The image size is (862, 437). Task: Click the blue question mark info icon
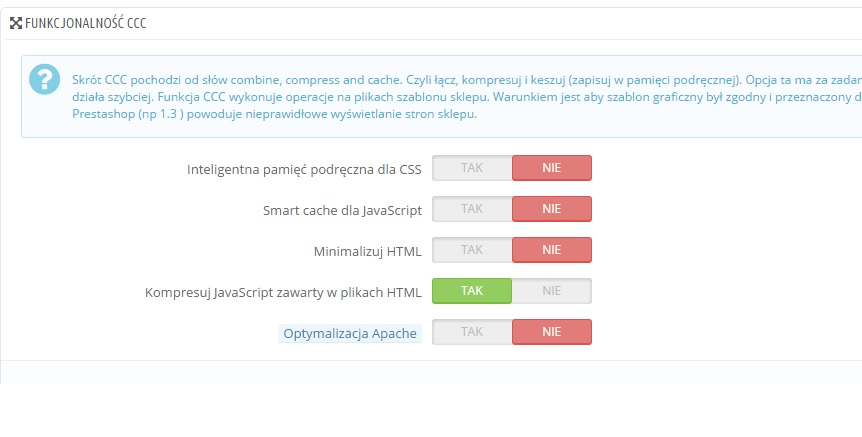(44, 78)
